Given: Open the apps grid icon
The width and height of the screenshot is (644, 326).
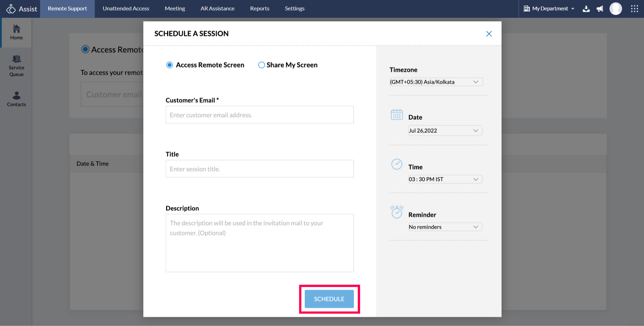Looking at the screenshot, I should point(634,9).
